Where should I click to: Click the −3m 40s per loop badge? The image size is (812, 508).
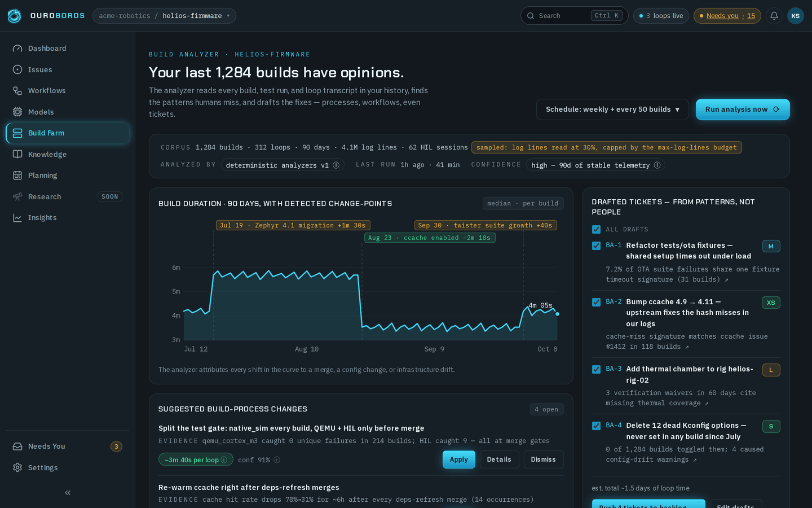[196, 460]
